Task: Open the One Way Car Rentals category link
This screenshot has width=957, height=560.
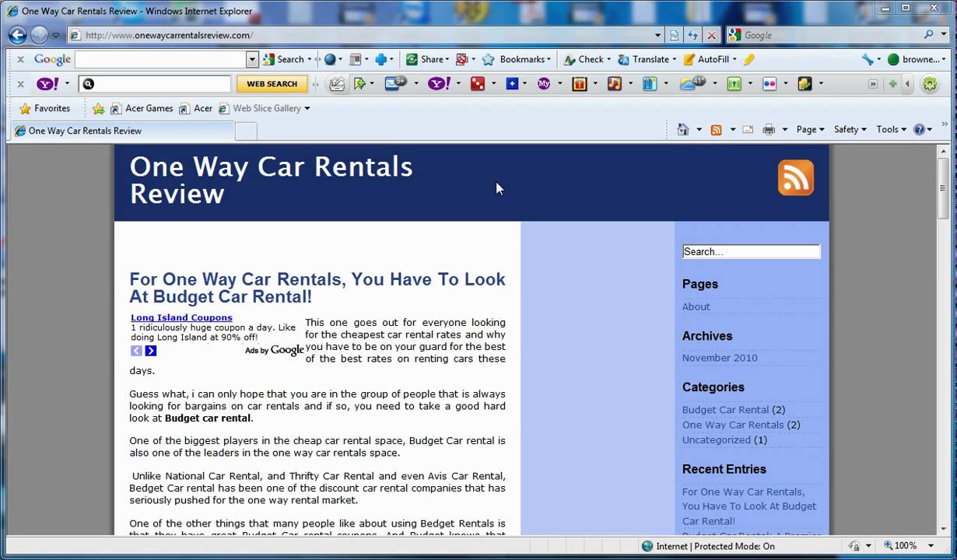Action: [x=733, y=425]
